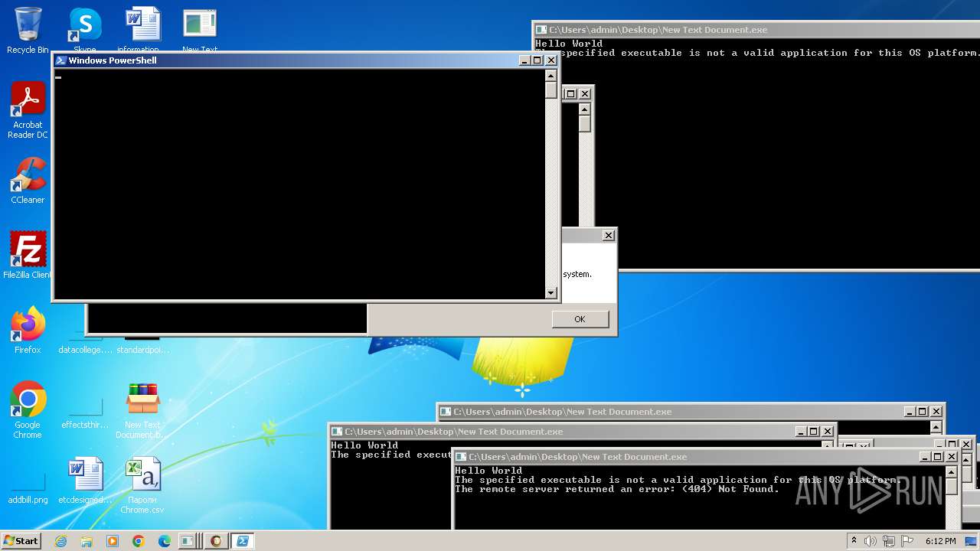Launch CCleaner from the desktop

(x=28, y=181)
